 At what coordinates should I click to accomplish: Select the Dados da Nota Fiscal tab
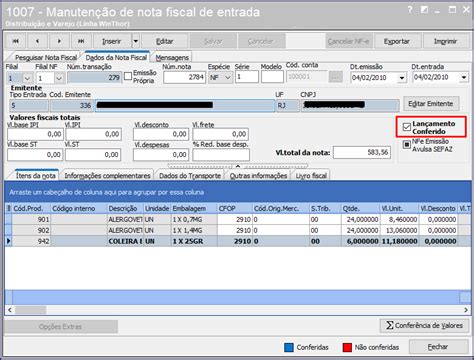[116, 57]
